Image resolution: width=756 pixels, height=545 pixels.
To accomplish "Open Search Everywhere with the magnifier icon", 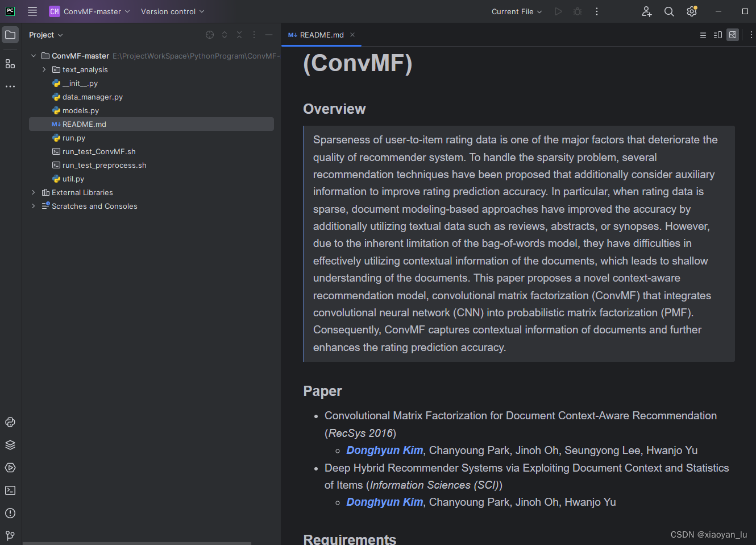I will click(x=669, y=11).
